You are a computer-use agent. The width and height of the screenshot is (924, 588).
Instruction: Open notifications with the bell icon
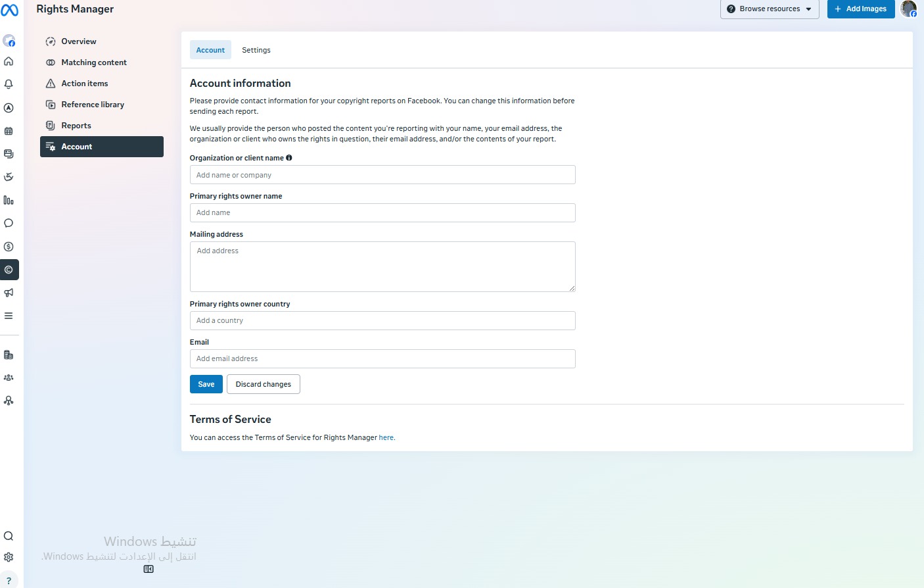point(9,84)
